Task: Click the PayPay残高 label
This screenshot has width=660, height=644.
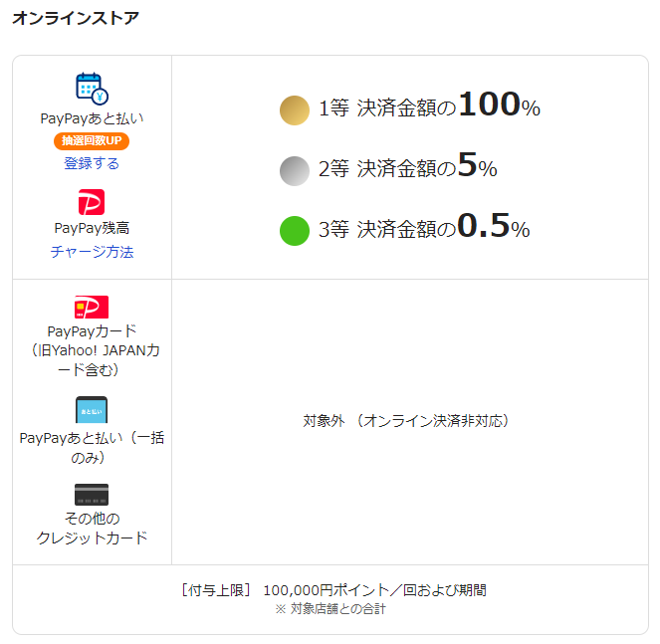Action: pos(92,228)
